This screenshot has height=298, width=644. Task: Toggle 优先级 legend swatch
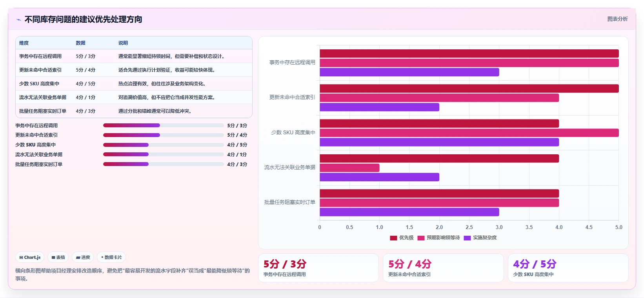pos(393,238)
